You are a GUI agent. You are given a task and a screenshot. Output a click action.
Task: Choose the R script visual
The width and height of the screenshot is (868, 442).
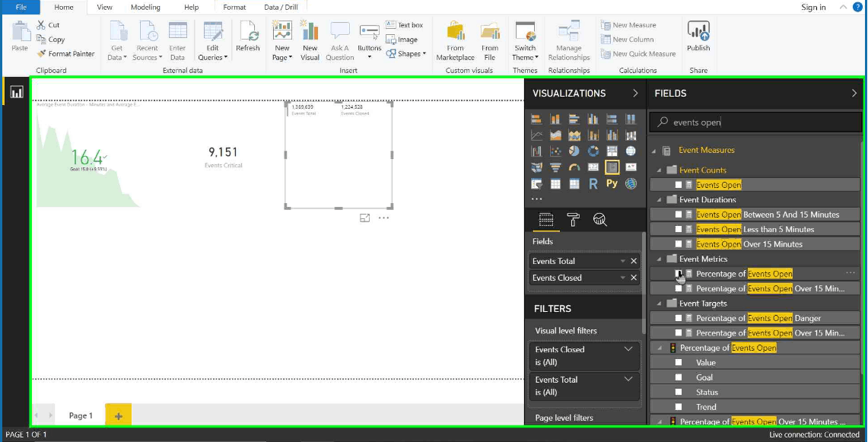(x=593, y=184)
